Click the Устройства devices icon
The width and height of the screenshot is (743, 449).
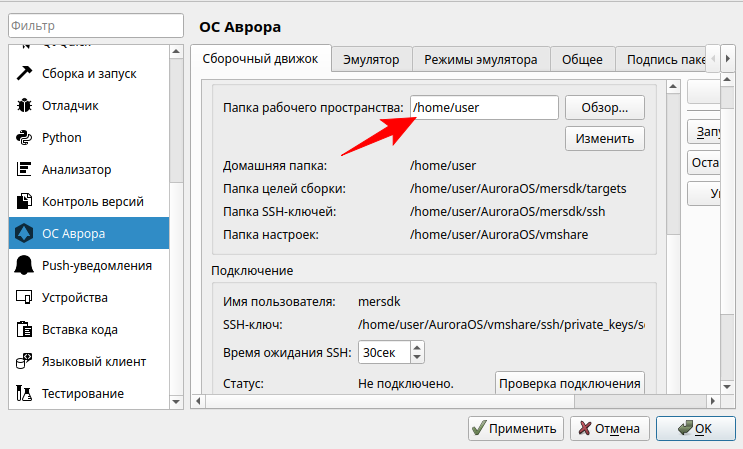pyautogui.click(x=24, y=297)
